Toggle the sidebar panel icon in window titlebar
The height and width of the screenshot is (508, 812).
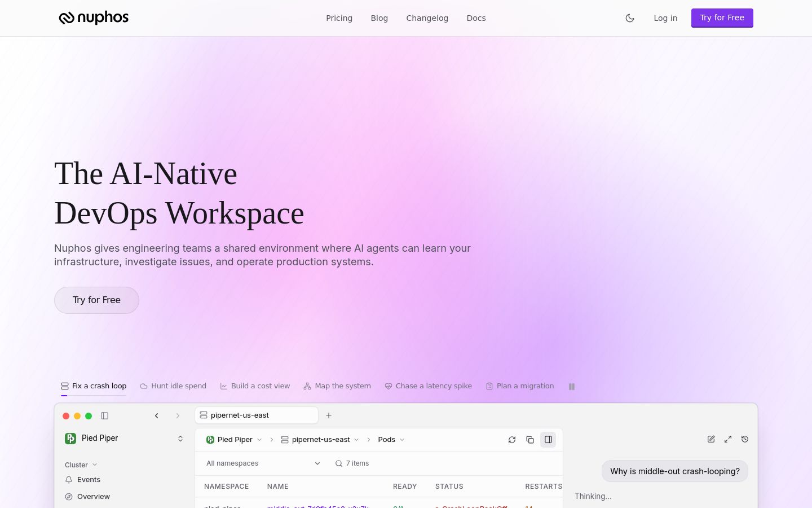coord(104,416)
